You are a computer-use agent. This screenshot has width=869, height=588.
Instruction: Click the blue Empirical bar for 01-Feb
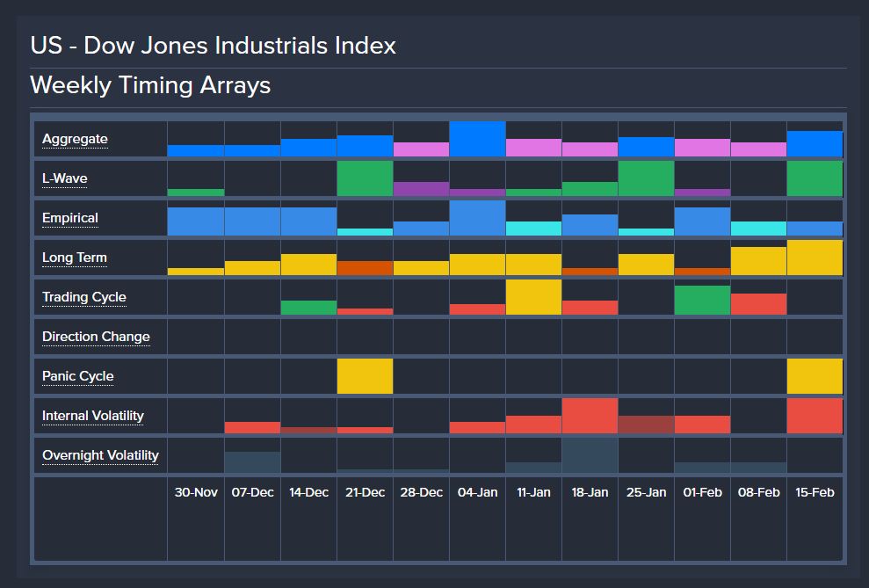[703, 221]
